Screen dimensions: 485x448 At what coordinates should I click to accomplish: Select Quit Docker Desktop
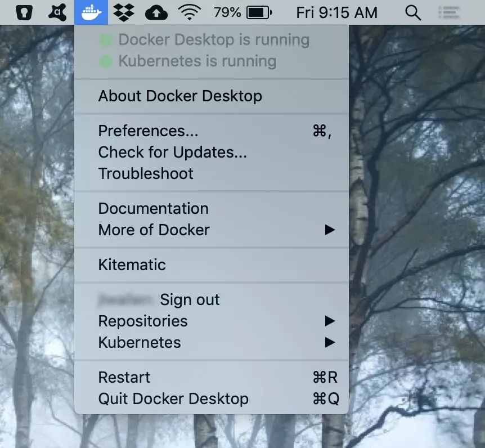212,399
